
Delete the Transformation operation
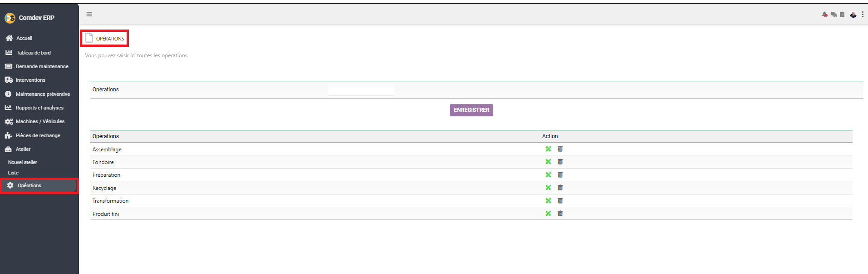560,201
